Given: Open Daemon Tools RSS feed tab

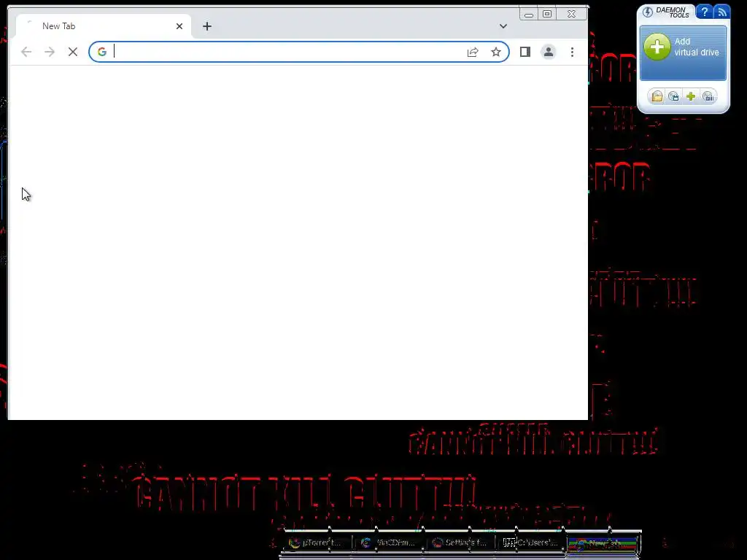Looking at the screenshot, I should click(x=721, y=12).
